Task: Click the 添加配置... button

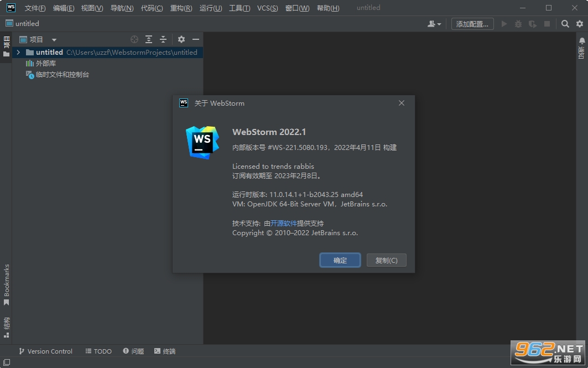Action: [472, 24]
